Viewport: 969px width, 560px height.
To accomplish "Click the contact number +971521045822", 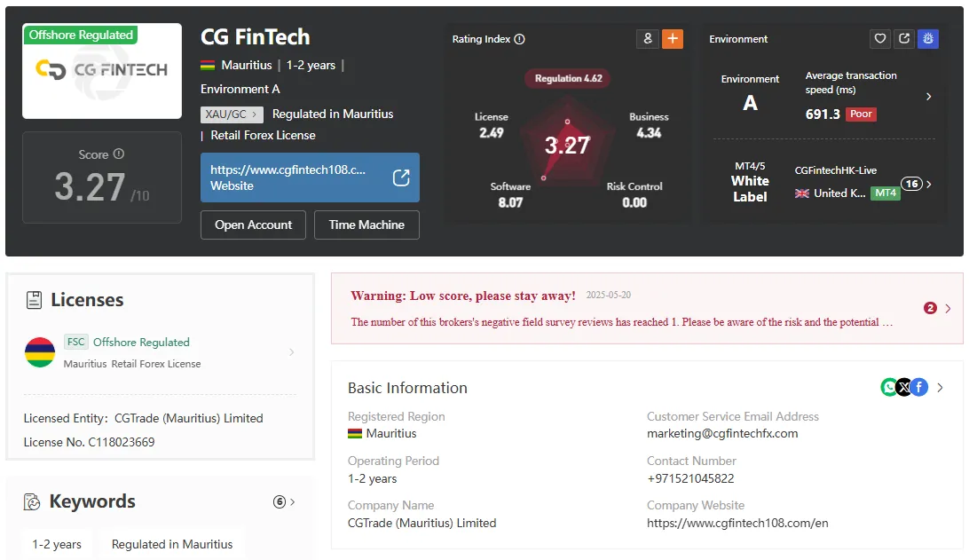I will [690, 479].
